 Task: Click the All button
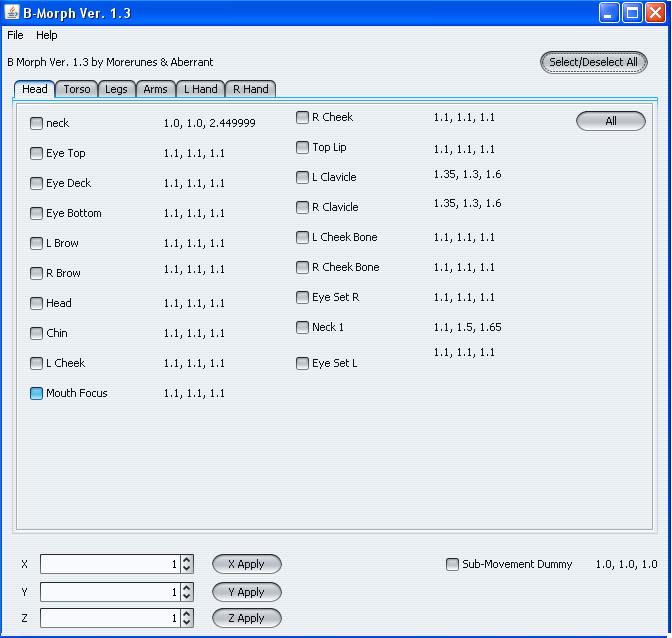(x=610, y=121)
